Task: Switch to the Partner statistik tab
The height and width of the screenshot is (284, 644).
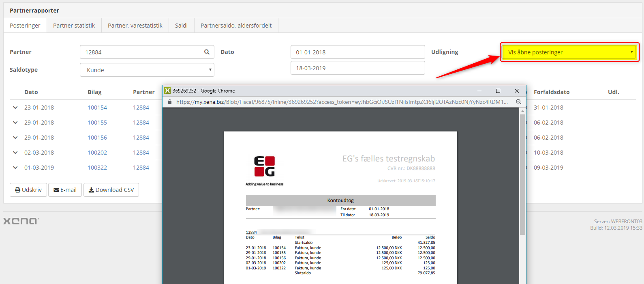Action: click(74, 26)
